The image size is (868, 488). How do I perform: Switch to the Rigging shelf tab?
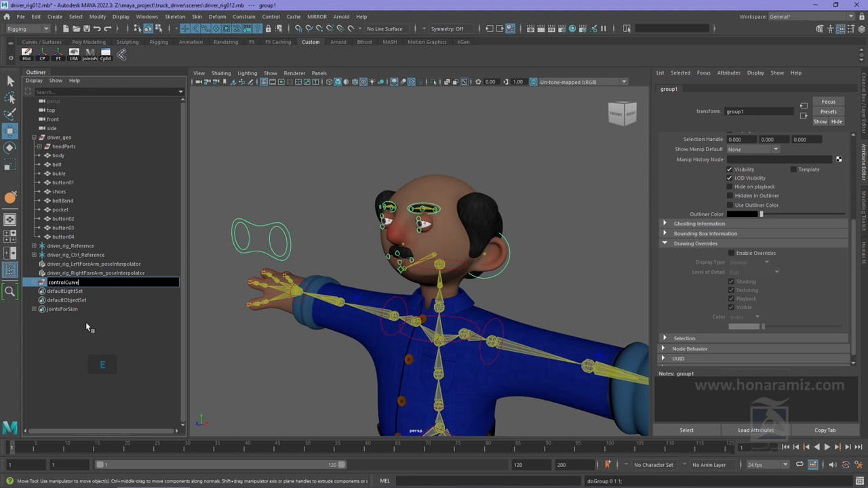coord(159,42)
